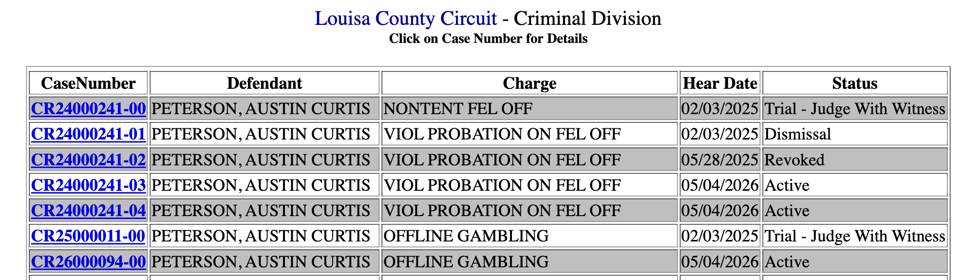The height and width of the screenshot is (280, 980).
Task: Select the NONTENT FEL OFF charge cell
Action: 529,108
